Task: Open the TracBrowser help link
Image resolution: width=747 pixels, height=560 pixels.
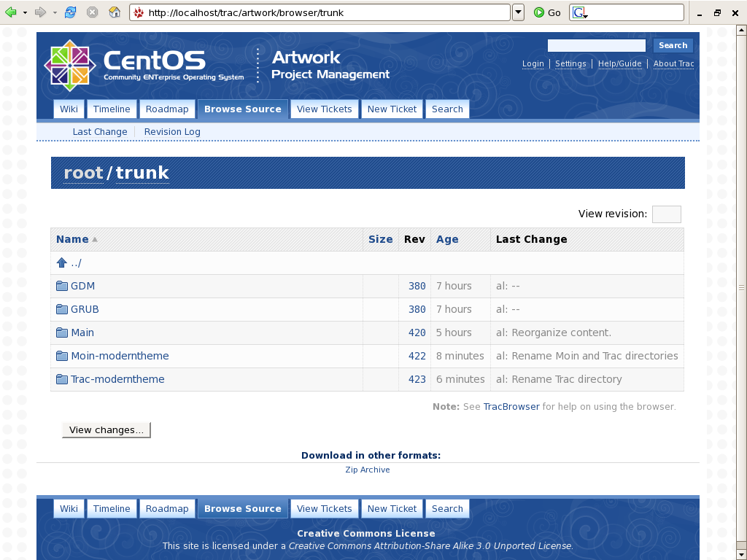Action: click(511, 407)
